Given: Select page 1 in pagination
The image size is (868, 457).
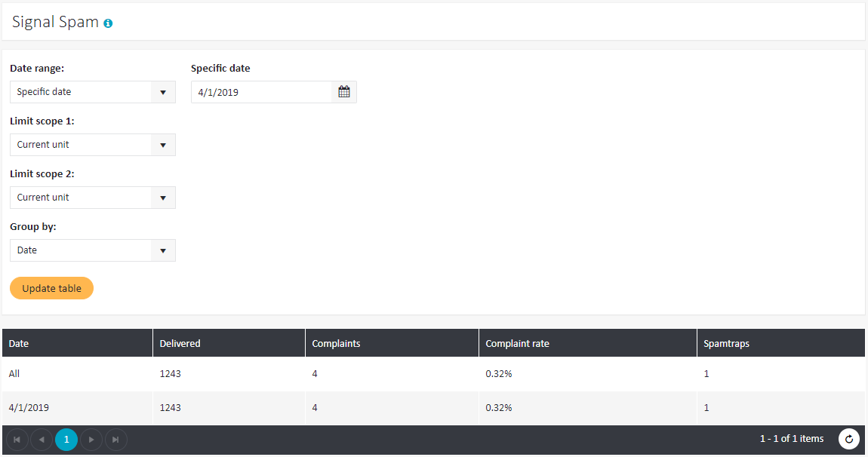Looking at the screenshot, I should (66, 439).
